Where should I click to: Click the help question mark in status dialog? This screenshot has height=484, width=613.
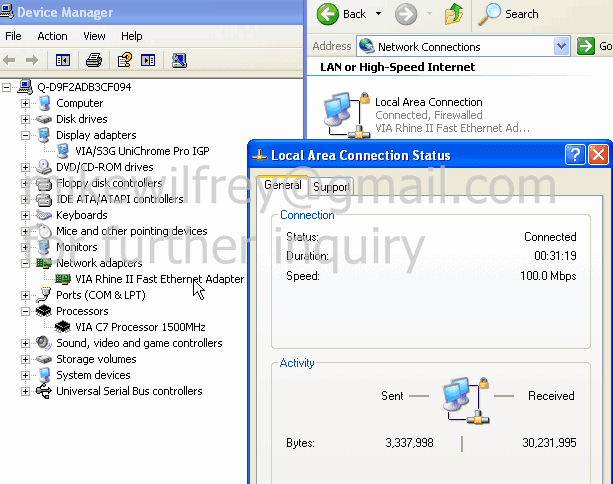[x=575, y=155]
